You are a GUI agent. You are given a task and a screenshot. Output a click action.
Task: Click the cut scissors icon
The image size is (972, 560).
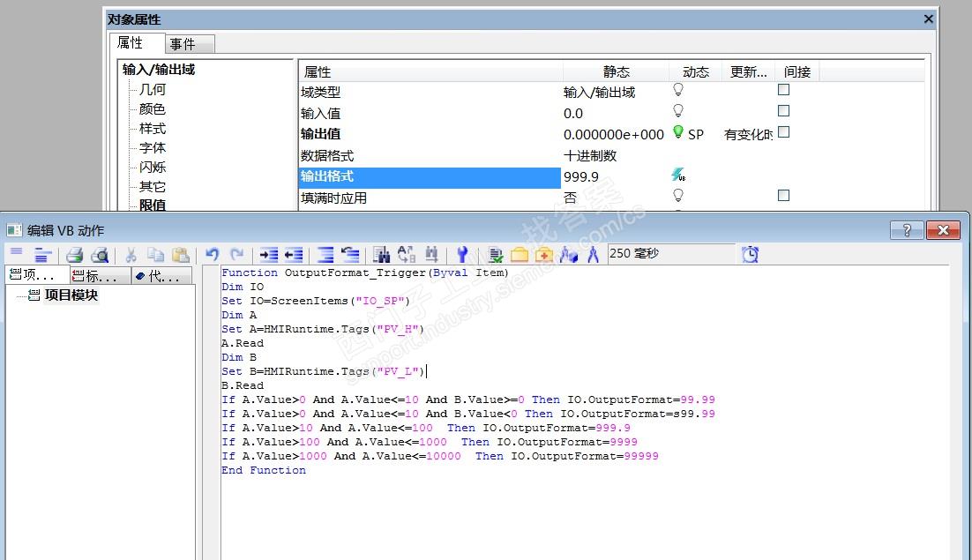click(x=131, y=255)
